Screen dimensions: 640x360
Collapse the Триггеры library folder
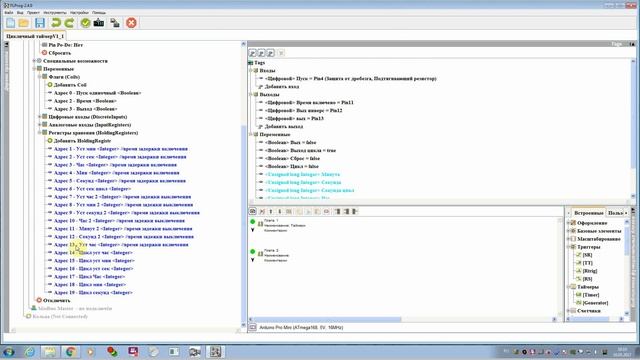tap(568, 247)
